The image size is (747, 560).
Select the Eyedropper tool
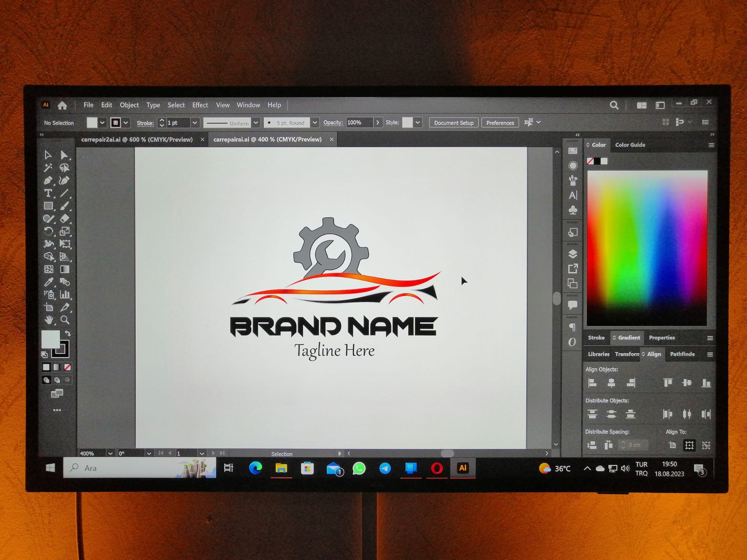(x=49, y=282)
